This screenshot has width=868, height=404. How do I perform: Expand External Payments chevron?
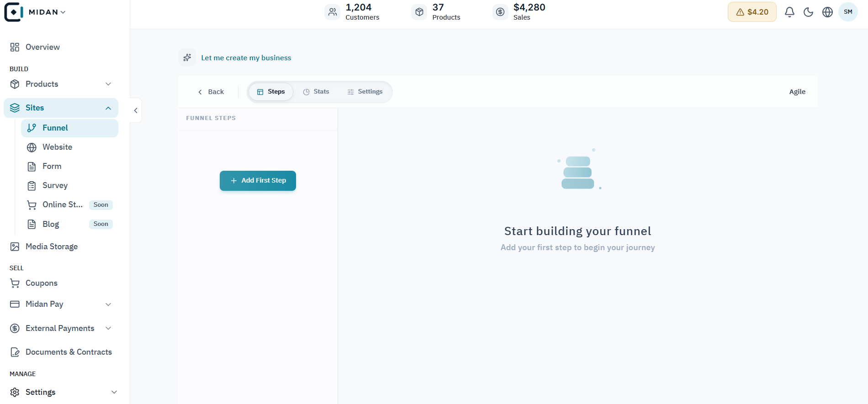[108, 328]
